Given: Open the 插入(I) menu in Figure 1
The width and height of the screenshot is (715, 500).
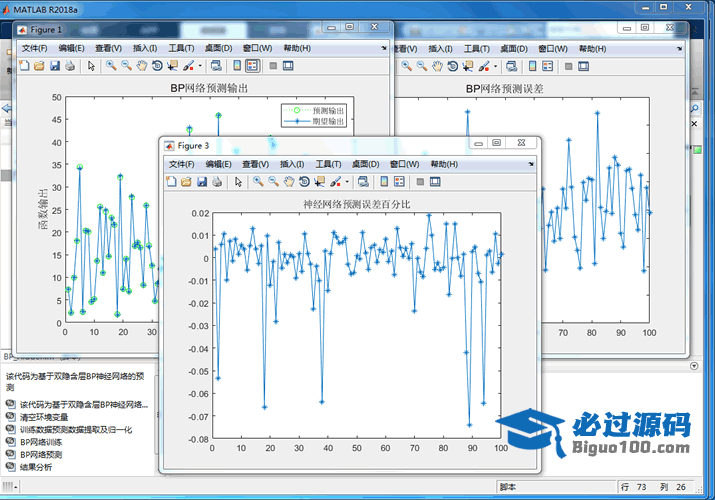Looking at the screenshot, I should point(145,48).
